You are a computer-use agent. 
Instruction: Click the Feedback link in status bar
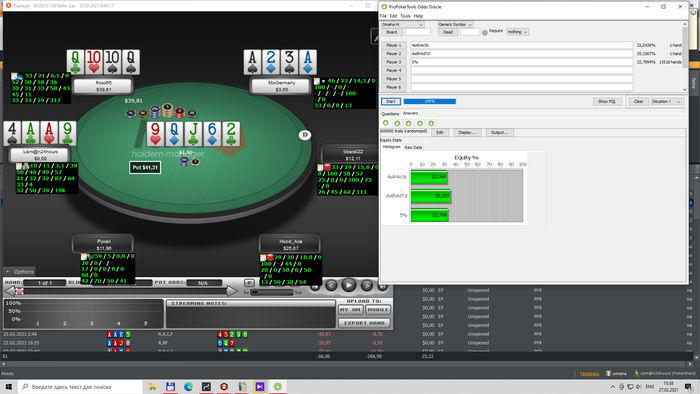(x=589, y=373)
